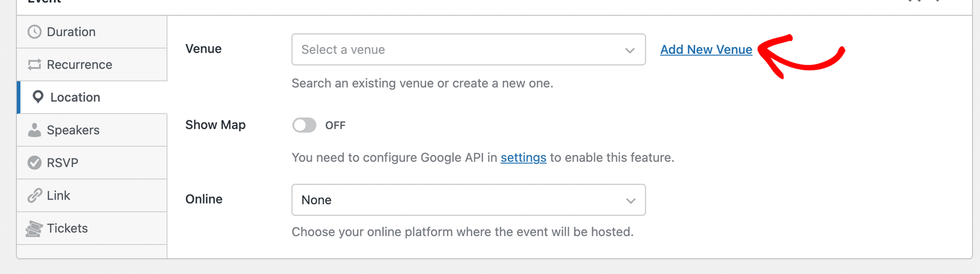This screenshot has width=980, height=274.
Task: Select the Location tab label
Action: (x=75, y=97)
